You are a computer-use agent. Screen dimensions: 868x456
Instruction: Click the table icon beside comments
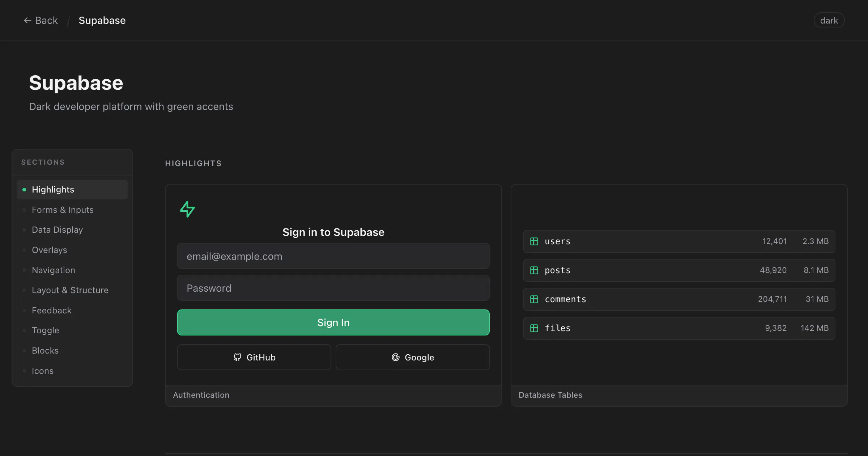point(534,299)
